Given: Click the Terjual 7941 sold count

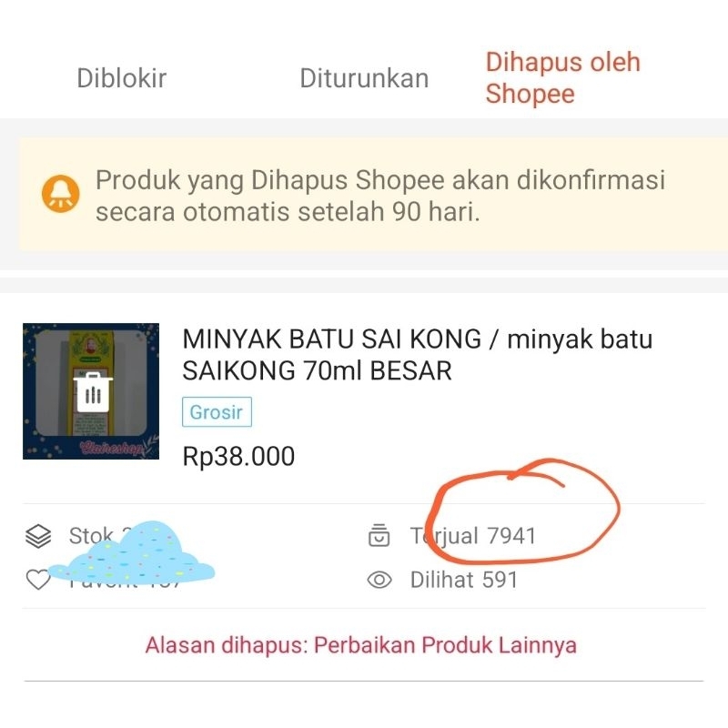Looking at the screenshot, I should click(x=473, y=536).
